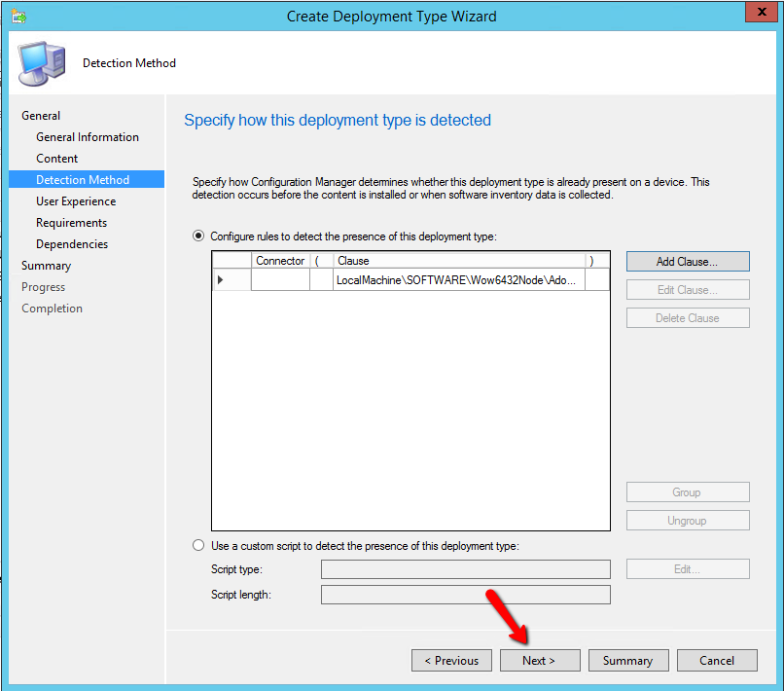Select Detection Method in the sidebar

83,180
